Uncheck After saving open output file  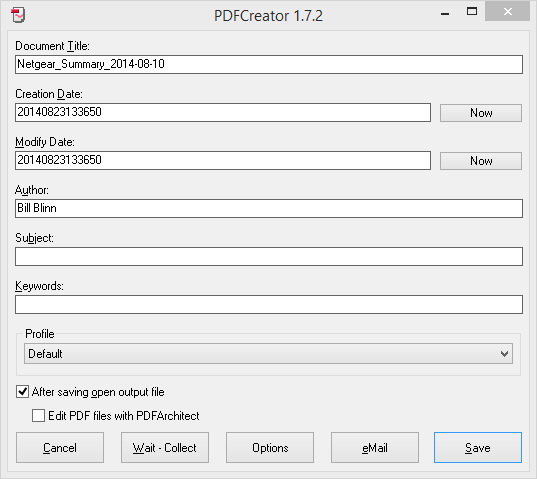tap(22, 391)
